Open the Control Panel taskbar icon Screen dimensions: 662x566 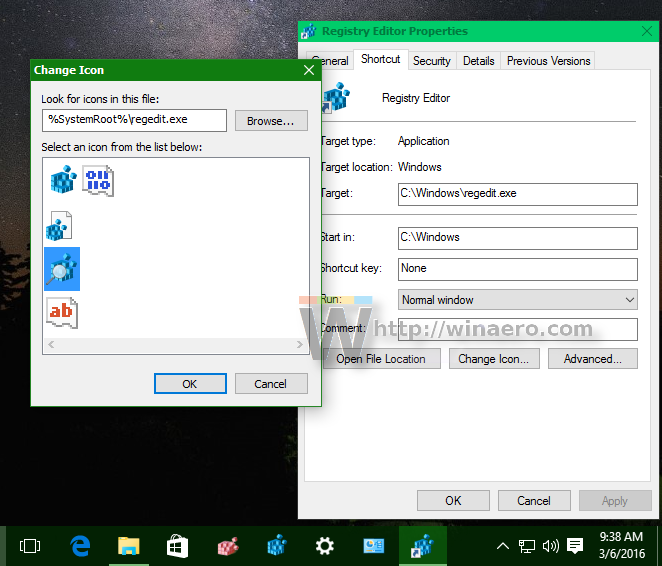point(374,546)
